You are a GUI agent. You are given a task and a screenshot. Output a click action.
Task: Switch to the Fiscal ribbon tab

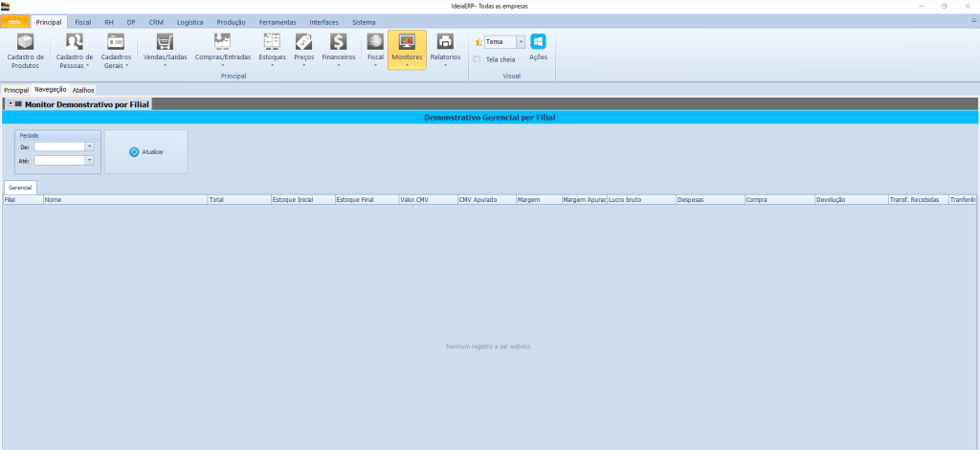pos(83,21)
